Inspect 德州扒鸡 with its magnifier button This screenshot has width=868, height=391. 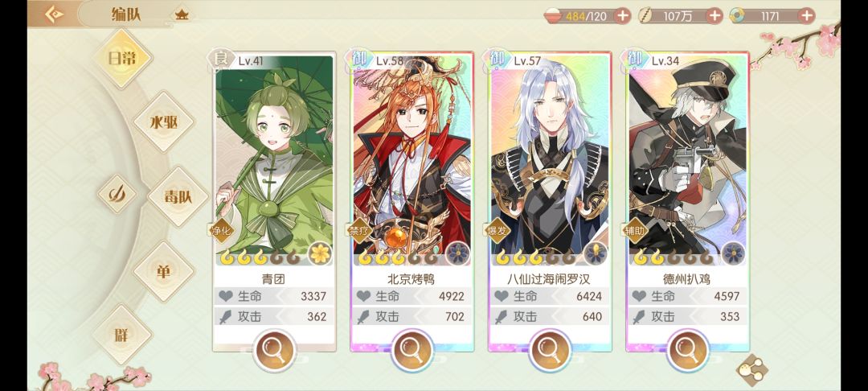coord(687,351)
